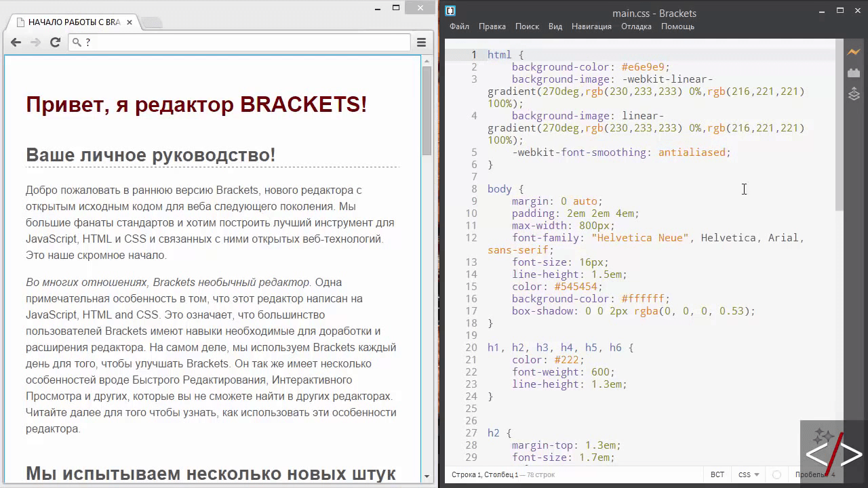
Task: Open Помощь menu
Action: pos(677,26)
